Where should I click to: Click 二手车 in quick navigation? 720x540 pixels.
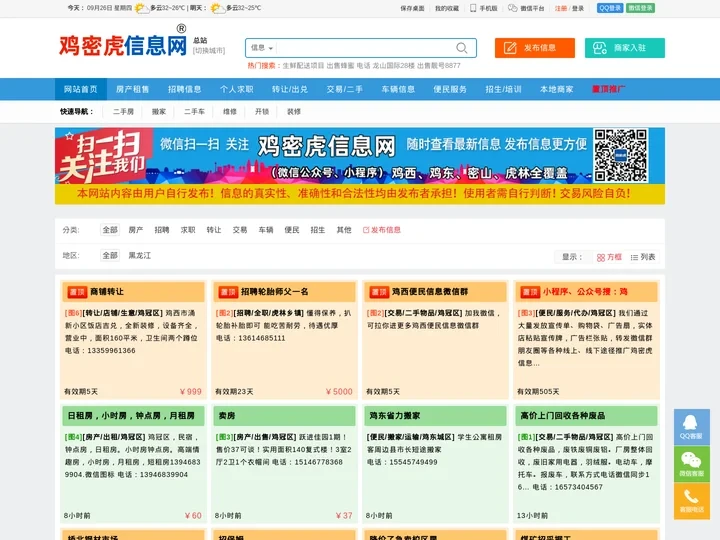(x=194, y=112)
